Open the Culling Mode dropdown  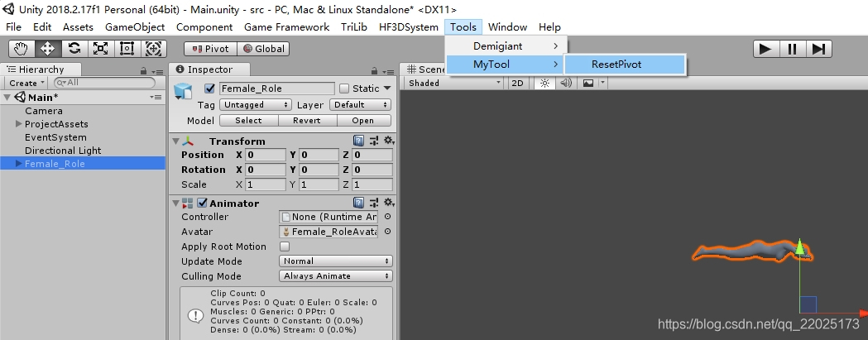pos(335,275)
